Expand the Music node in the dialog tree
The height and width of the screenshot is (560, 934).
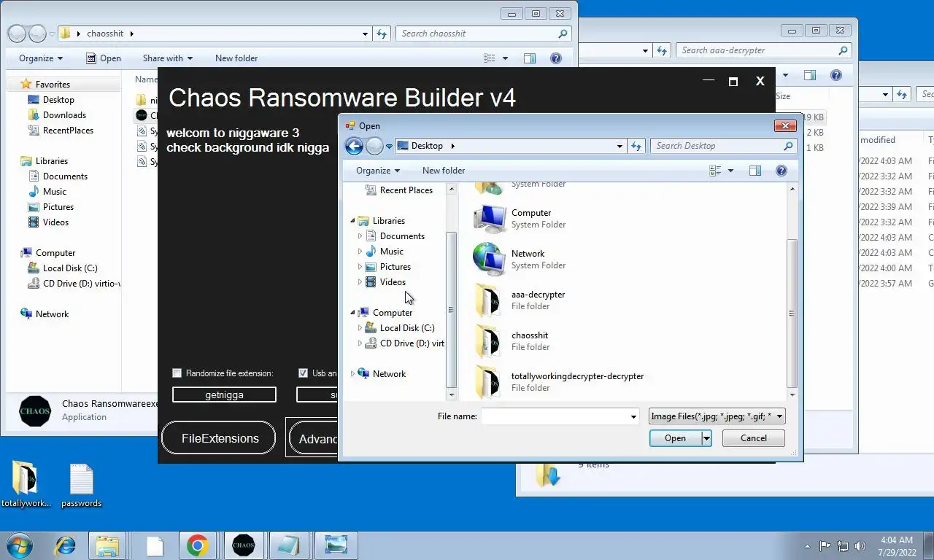[360, 252]
